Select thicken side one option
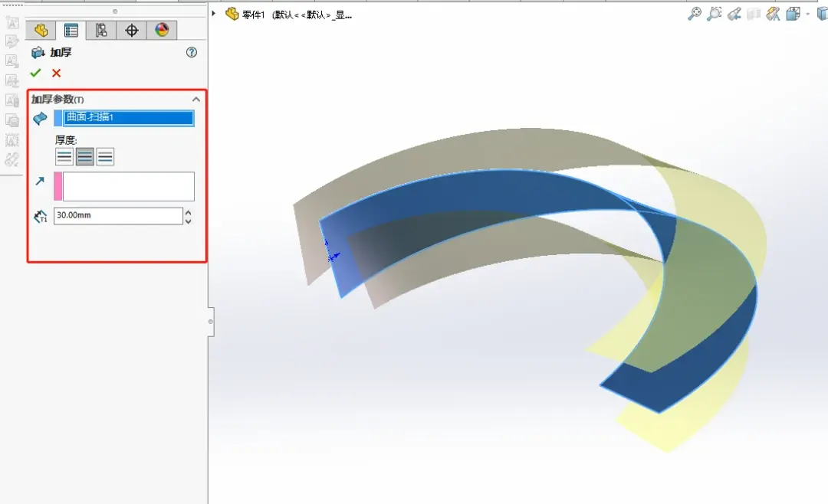Image resolution: width=828 pixels, height=504 pixels. click(x=64, y=157)
